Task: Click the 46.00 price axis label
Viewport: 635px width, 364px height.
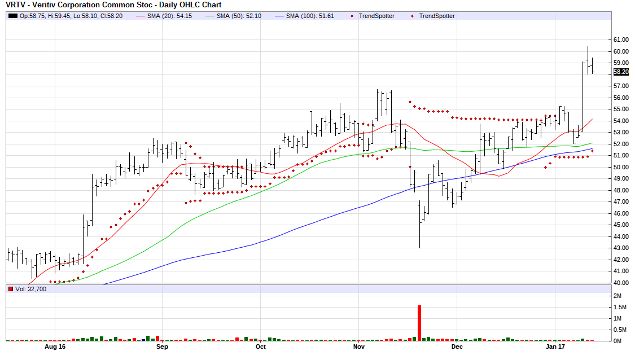Action: [x=621, y=213]
